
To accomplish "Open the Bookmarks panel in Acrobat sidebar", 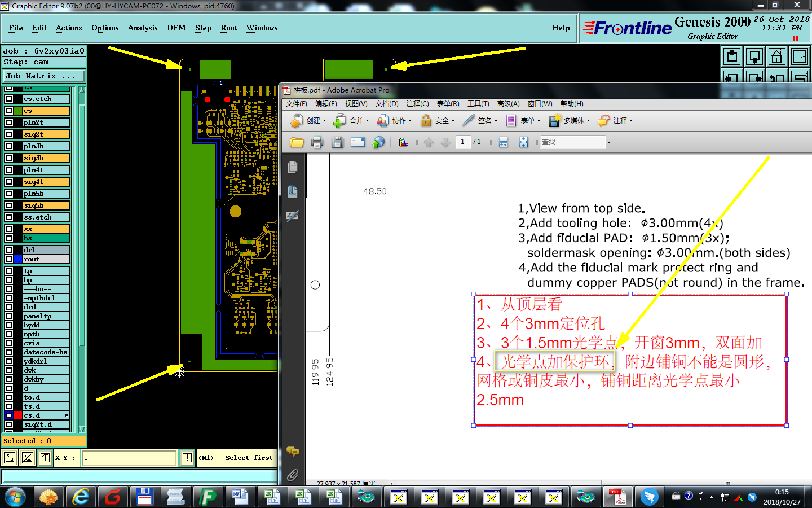I will tap(292, 191).
